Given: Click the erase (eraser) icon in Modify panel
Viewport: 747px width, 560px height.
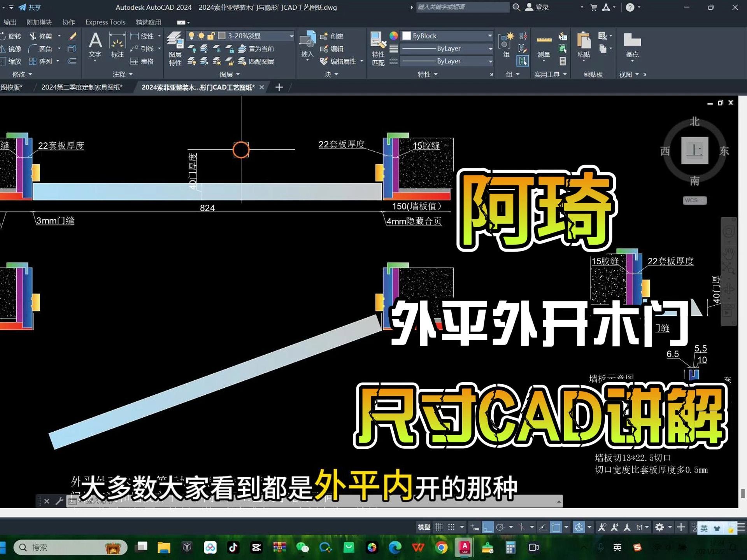Looking at the screenshot, I should click(x=72, y=36).
